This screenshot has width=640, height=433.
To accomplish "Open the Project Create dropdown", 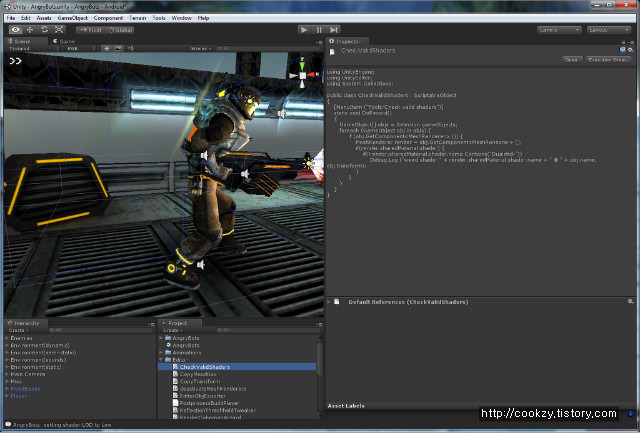I will point(172,330).
